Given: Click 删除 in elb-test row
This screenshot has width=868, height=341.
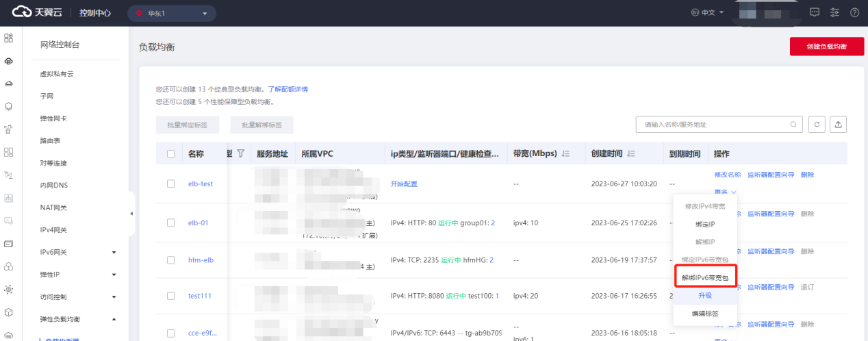Looking at the screenshot, I should [808, 175].
